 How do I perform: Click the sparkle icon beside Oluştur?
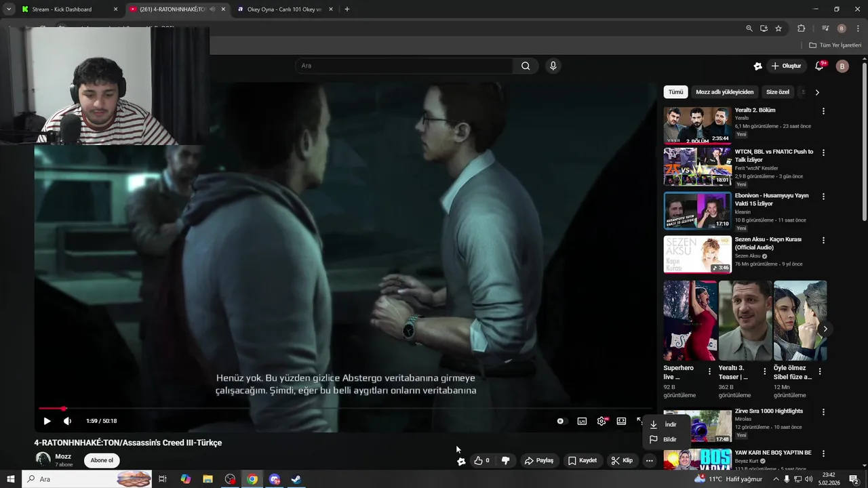[757, 66]
